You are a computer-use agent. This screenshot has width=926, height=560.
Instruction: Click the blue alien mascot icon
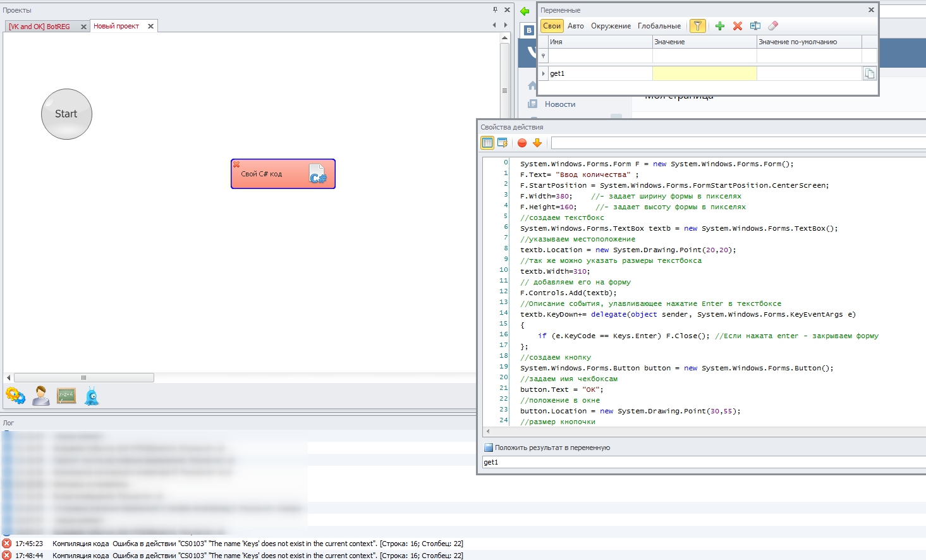point(92,396)
